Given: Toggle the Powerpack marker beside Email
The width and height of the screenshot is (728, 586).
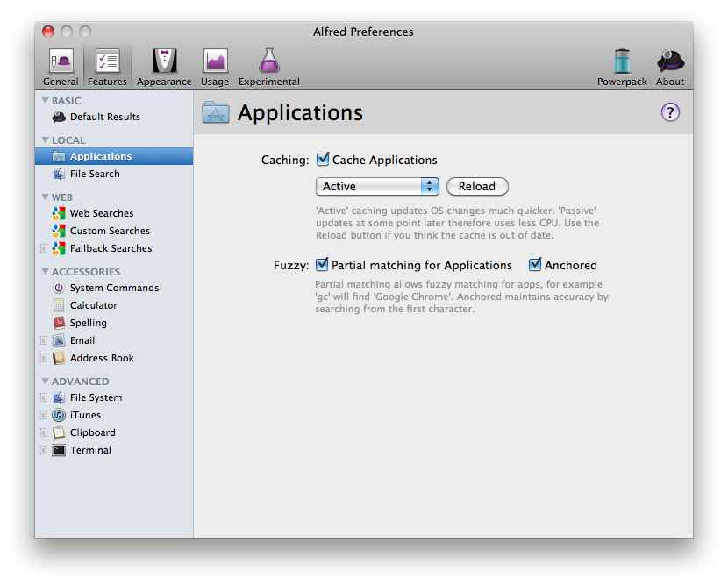Looking at the screenshot, I should [43, 340].
